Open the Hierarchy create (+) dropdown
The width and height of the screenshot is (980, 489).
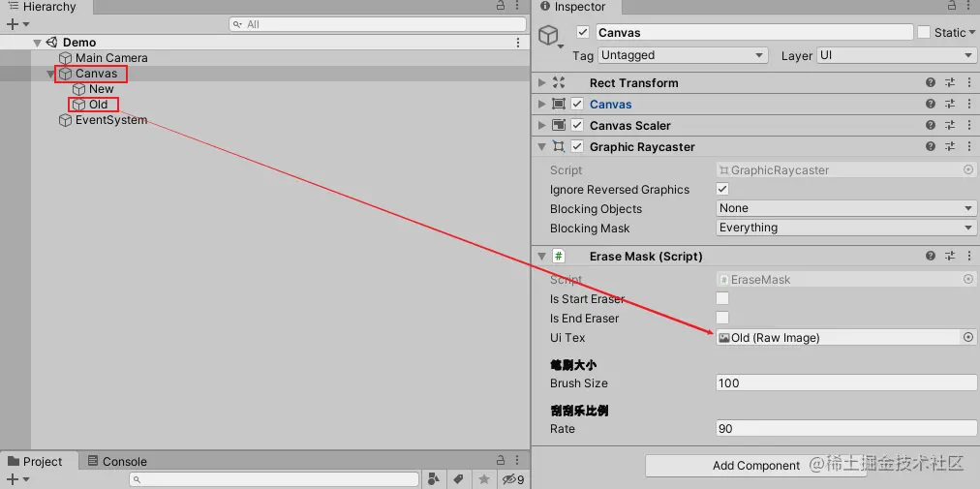coord(16,24)
